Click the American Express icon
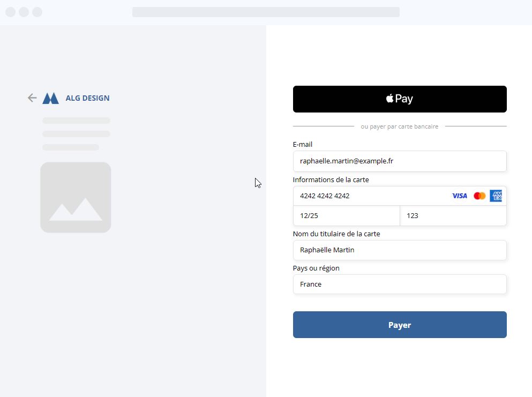 coord(496,196)
